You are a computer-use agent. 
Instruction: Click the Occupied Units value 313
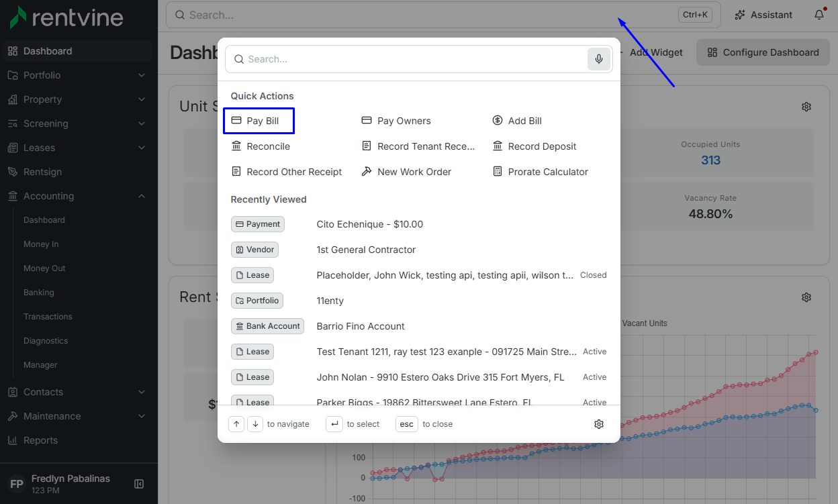pyautogui.click(x=710, y=160)
